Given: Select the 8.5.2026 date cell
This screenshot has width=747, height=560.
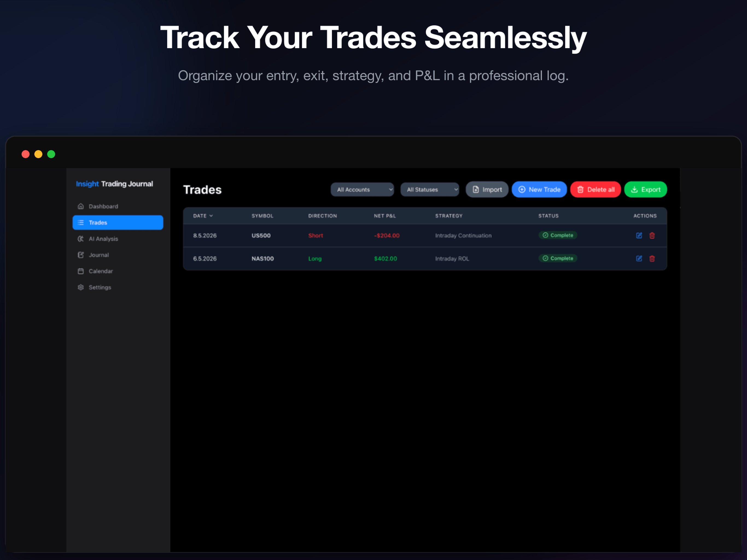Looking at the screenshot, I should [205, 235].
